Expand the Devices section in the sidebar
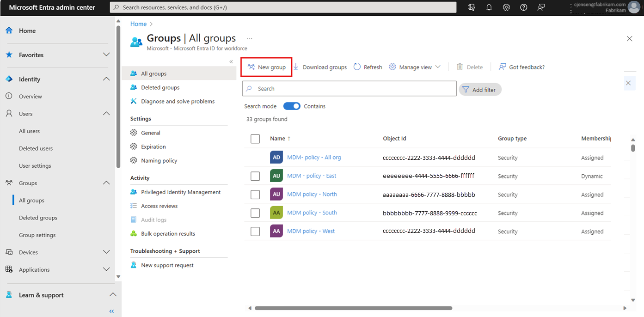 click(x=106, y=252)
